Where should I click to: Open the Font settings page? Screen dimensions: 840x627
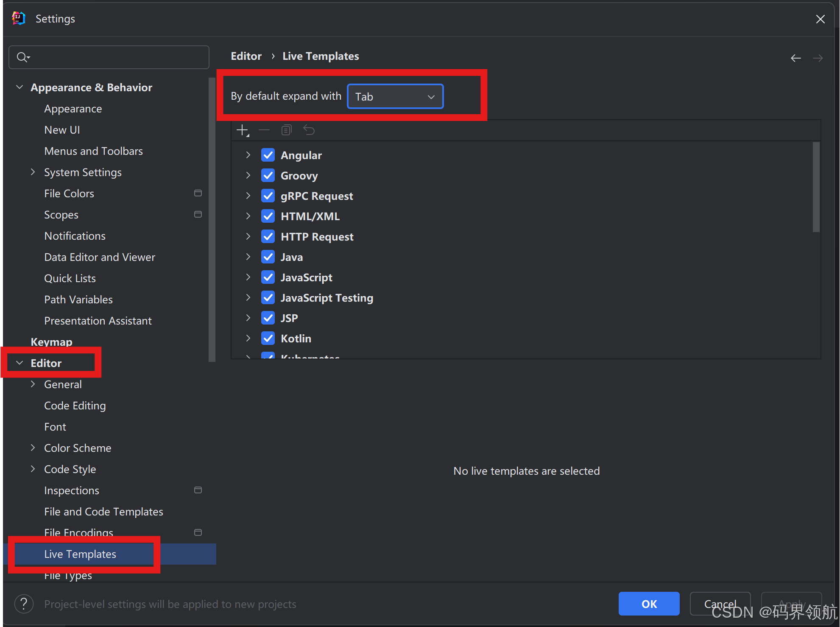pos(55,427)
